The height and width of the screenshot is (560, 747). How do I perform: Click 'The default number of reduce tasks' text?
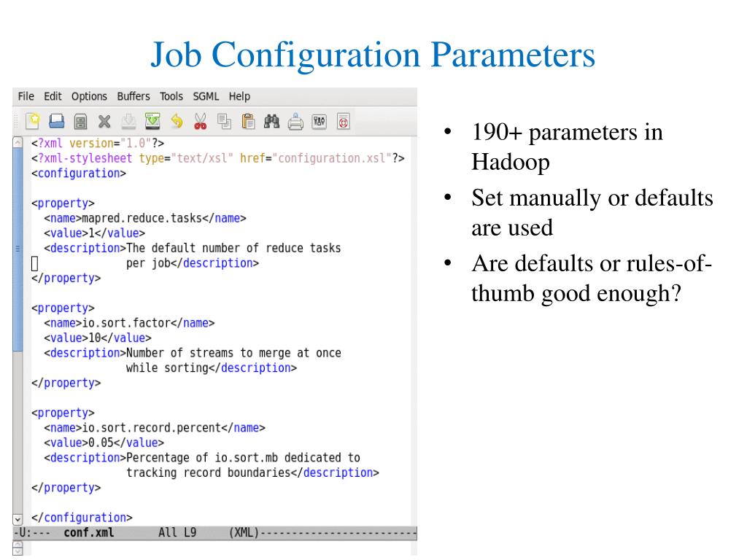tap(233, 248)
